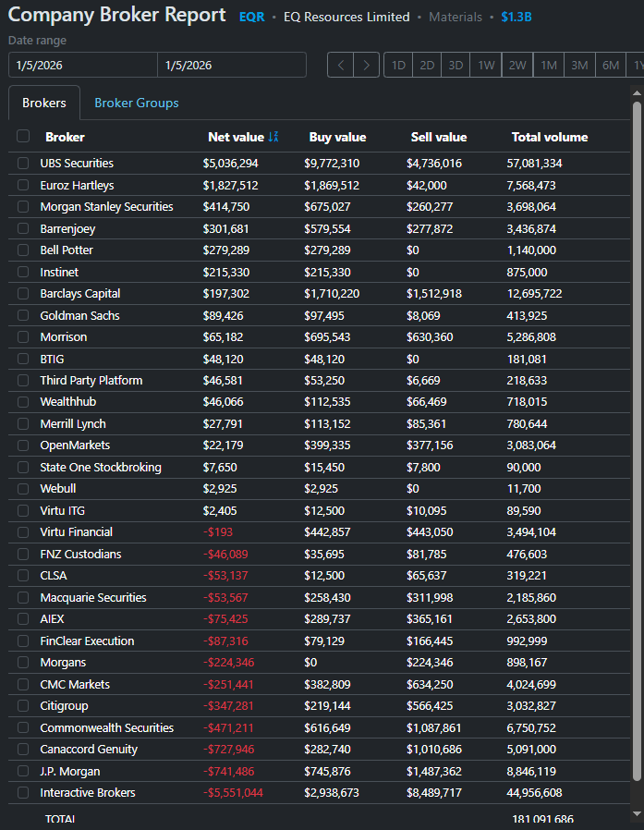
Task: Open the Broker Groups tab
Action: pyautogui.click(x=137, y=103)
